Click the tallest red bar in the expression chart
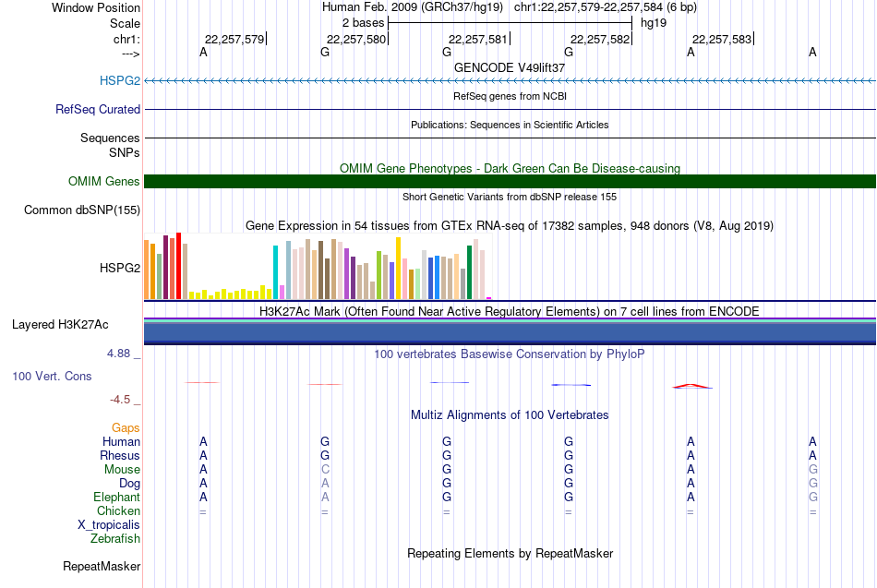 tap(178, 266)
